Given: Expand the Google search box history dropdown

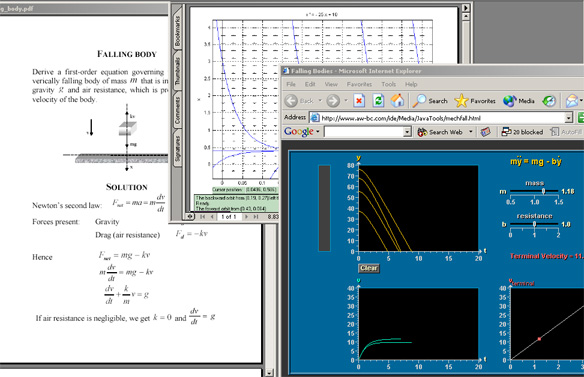Looking at the screenshot, I should click(x=407, y=132).
